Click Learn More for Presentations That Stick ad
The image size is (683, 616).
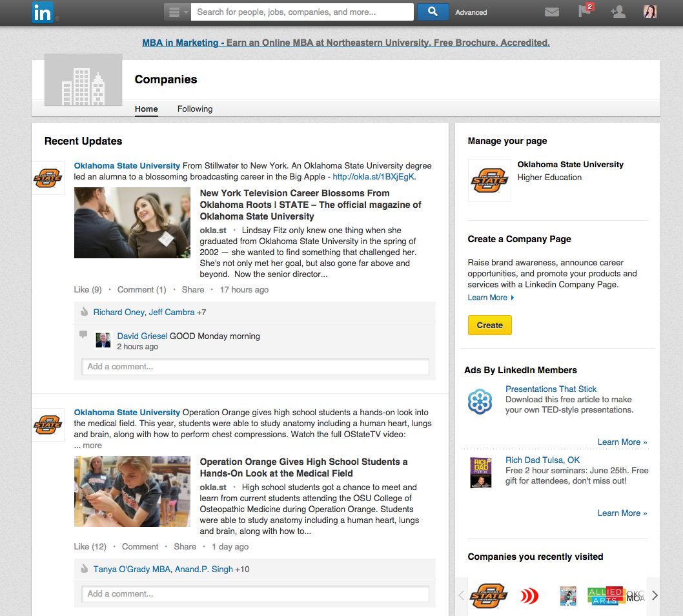tap(622, 442)
